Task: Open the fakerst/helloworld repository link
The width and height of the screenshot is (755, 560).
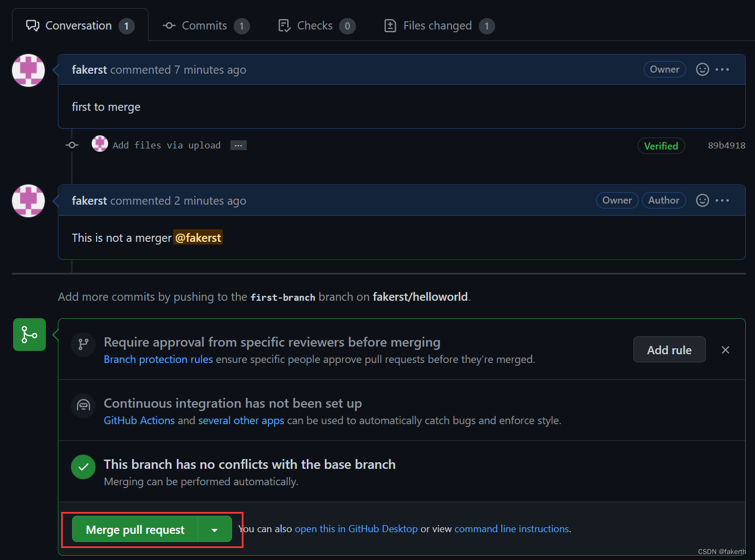Action: pyautogui.click(x=420, y=297)
